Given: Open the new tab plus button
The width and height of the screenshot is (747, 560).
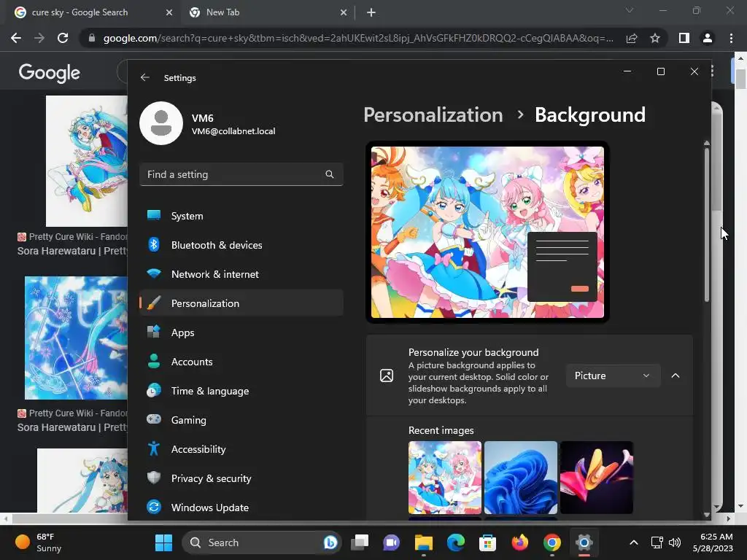Looking at the screenshot, I should (371, 12).
